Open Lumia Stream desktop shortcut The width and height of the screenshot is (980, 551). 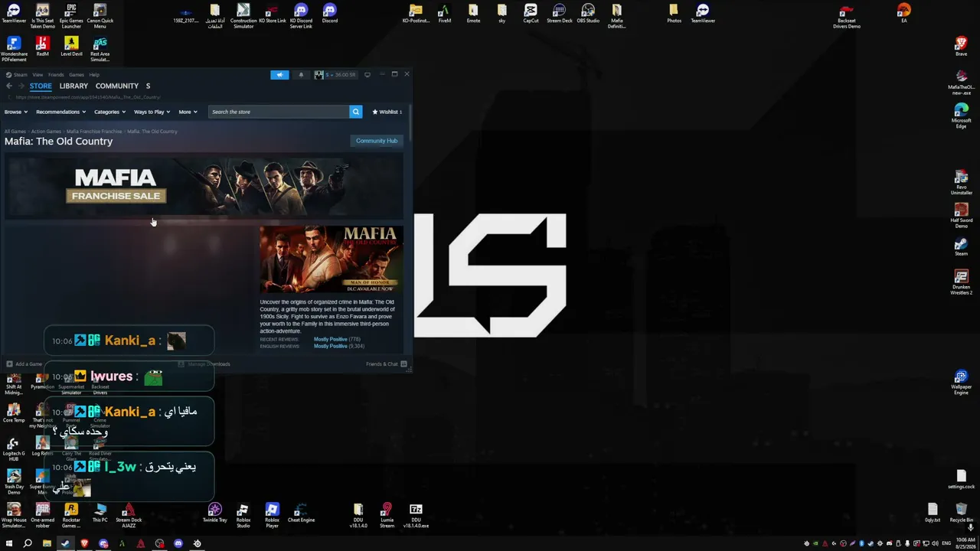click(x=387, y=515)
